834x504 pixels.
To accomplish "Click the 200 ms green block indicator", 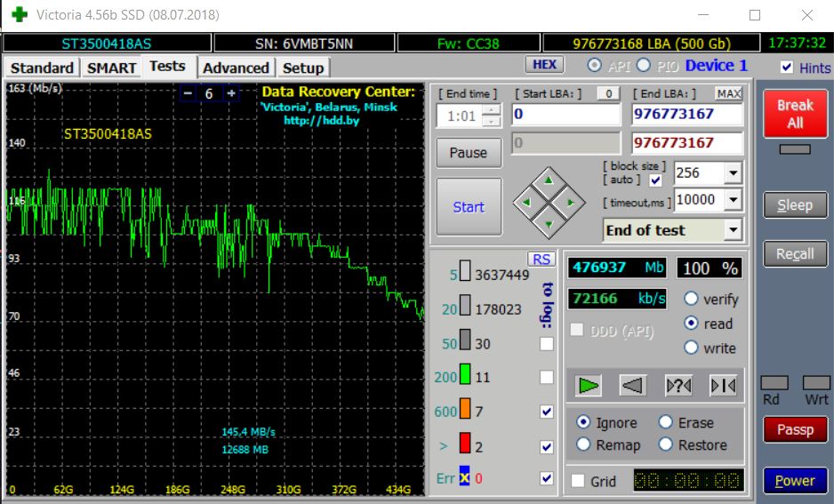I will pyautogui.click(x=465, y=373).
